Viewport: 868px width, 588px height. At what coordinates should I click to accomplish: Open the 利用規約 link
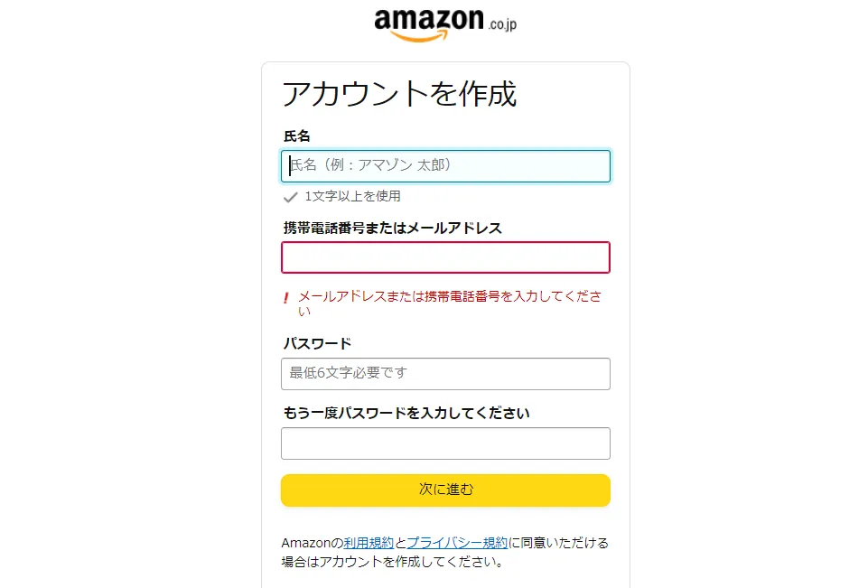point(369,543)
